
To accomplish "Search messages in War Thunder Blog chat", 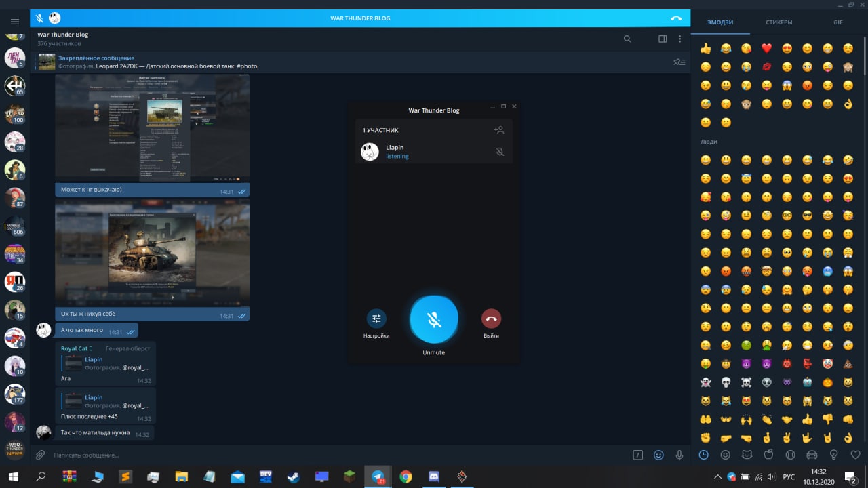I will 627,39.
